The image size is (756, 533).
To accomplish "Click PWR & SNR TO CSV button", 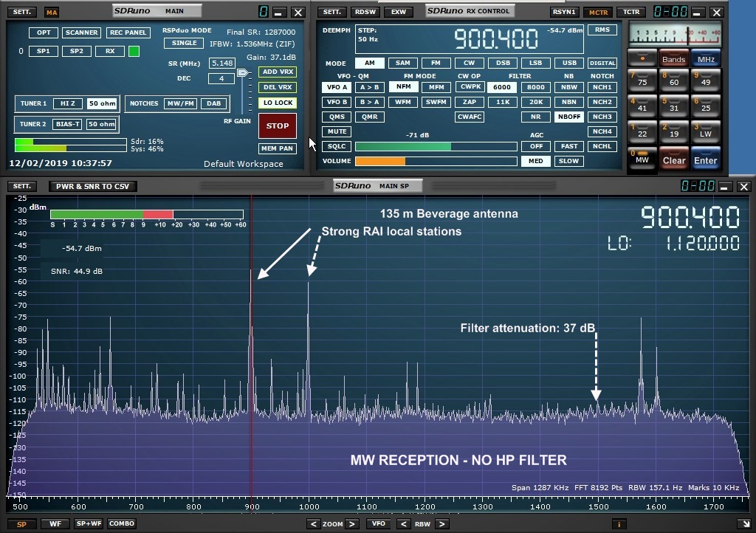I will (x=92, y=187).
